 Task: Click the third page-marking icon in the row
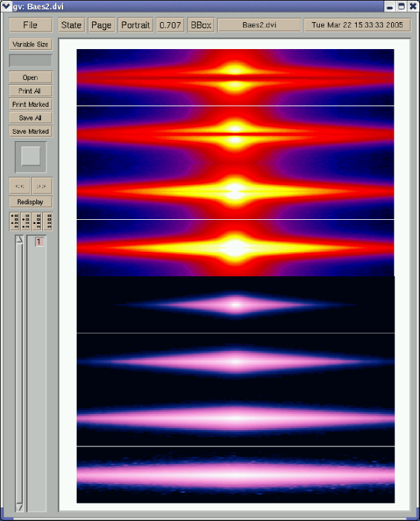[x=37, y=221]
